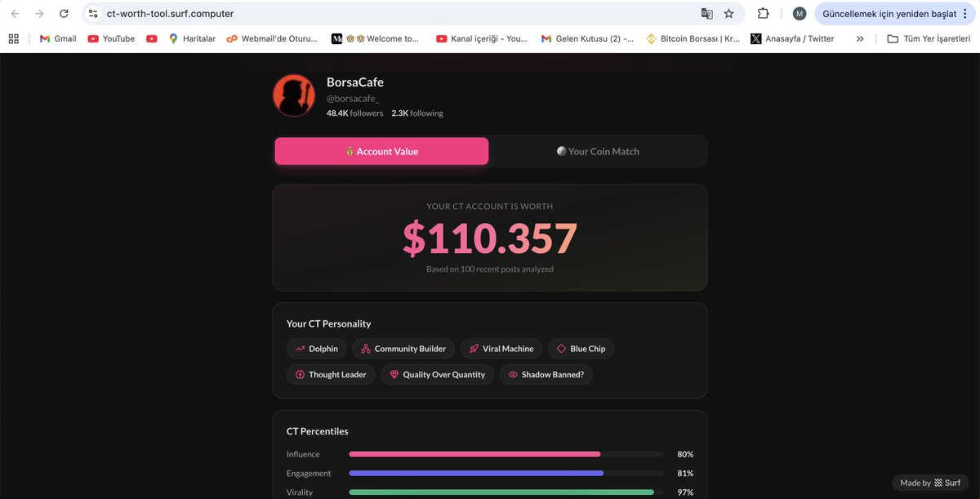The width and height of the screenshot is (980, 499).
Task: Click the Quality Over Quantity tag
Action: coord(438,375)
